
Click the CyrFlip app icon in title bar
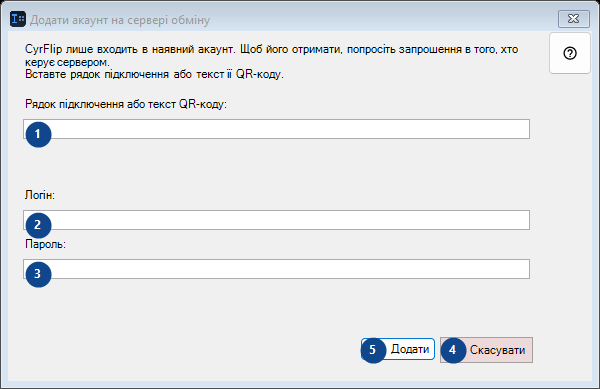pos(18,19)
